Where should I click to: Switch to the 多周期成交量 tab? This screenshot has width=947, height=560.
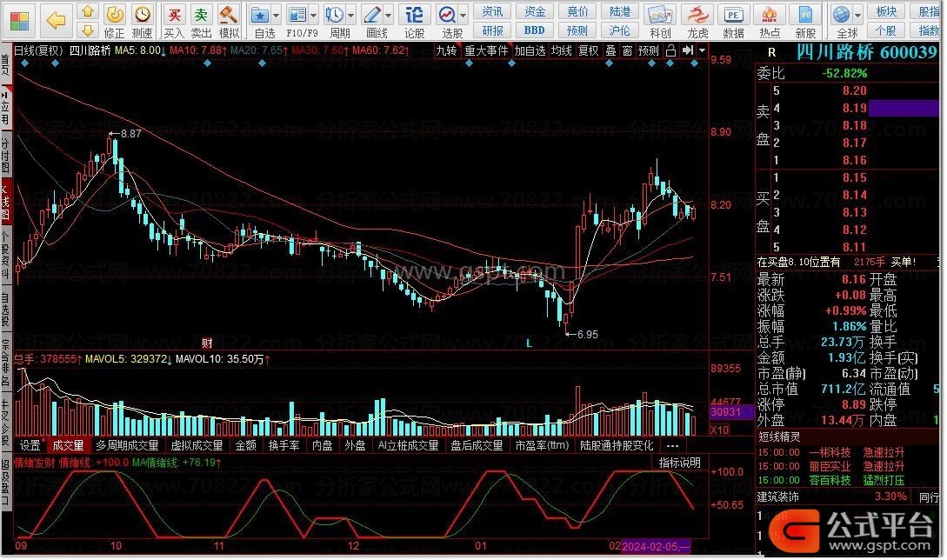127,446
